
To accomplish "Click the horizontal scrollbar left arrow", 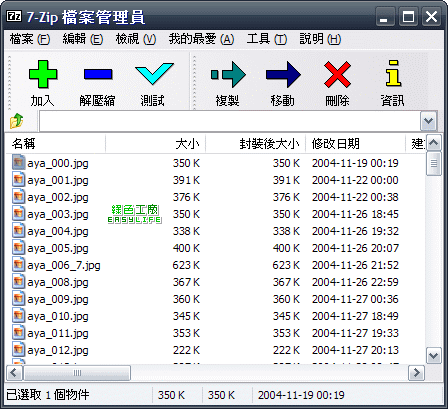I will coord(14,372).
